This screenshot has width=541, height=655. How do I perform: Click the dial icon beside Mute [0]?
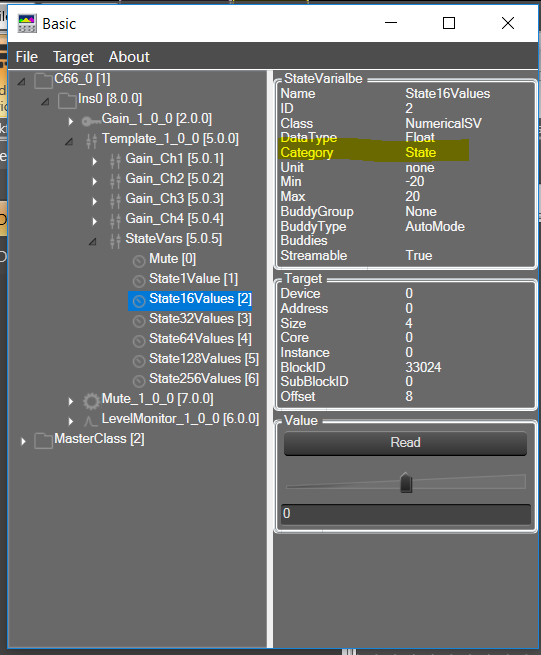139,261
